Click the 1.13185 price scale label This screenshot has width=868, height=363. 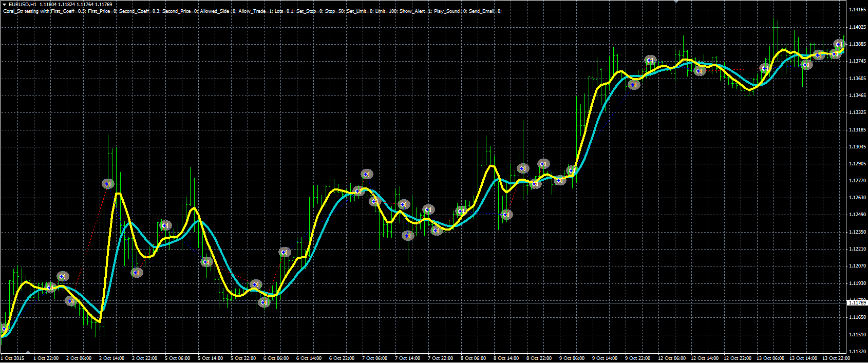click(x=858, y=130)
